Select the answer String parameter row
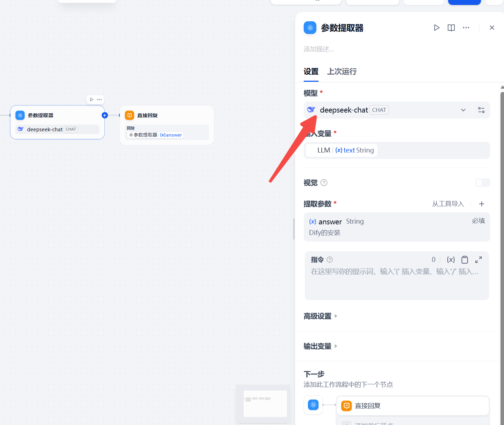Image resolution: width=504 pixels, height=425 pixels. [x=397, y=227]
